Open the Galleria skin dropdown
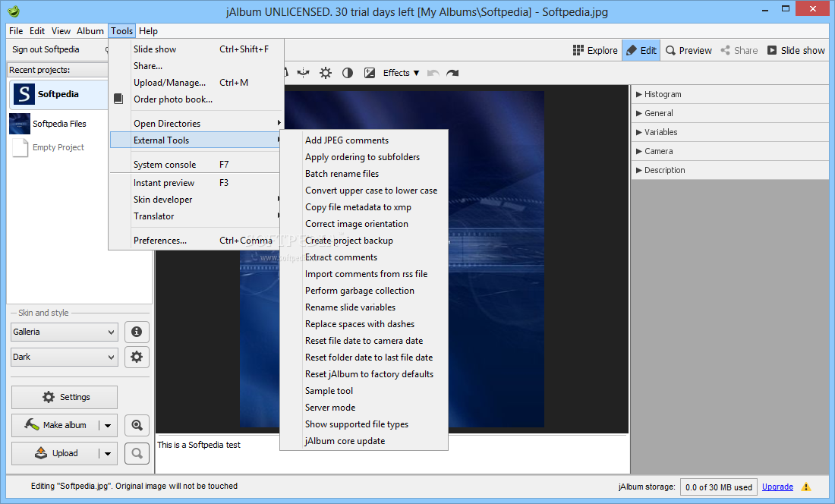 (x=64, y=332)
